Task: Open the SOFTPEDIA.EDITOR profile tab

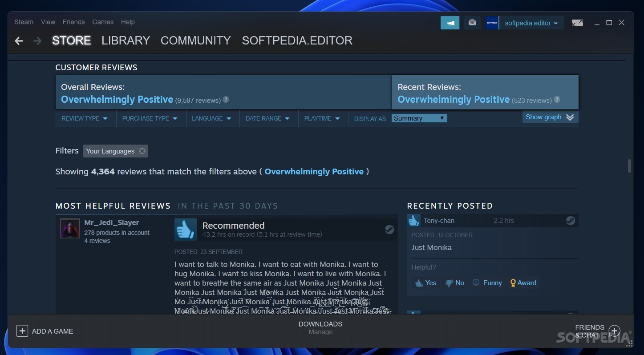Action: pos(297,40)
